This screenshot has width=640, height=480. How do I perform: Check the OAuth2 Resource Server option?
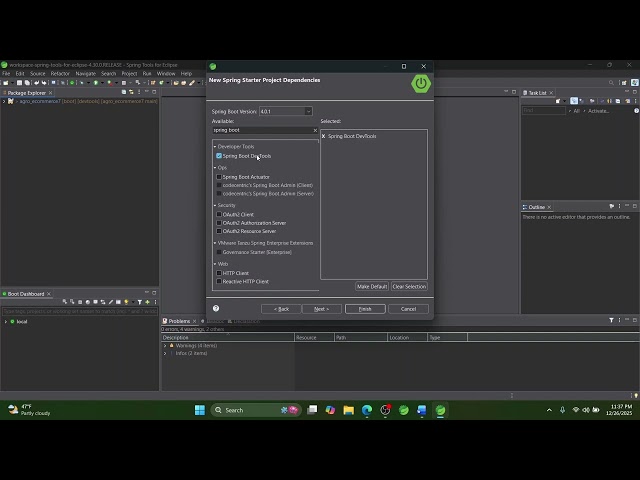coord(219,231)
